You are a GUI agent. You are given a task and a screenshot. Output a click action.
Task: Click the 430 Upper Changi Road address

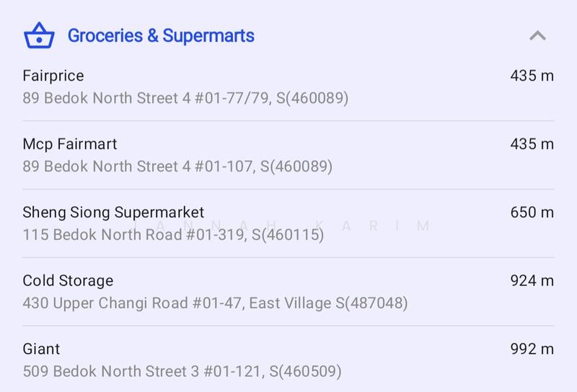pyautogui.click(x=215, y=303)
